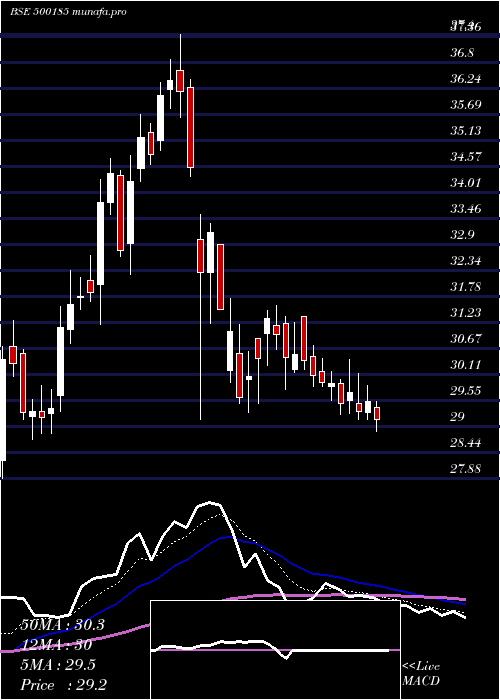Image resolution: width=500 pixels, height=700 pixels.
Task: Click the '5MA : 29.5' readout
Action: point(58,665)
